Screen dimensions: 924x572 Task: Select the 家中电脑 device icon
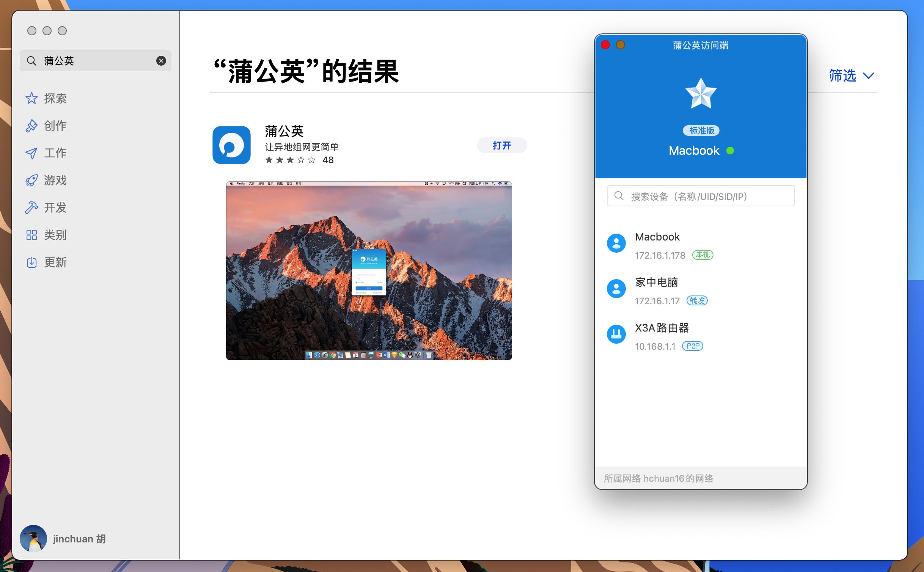[x=616, y=289]
